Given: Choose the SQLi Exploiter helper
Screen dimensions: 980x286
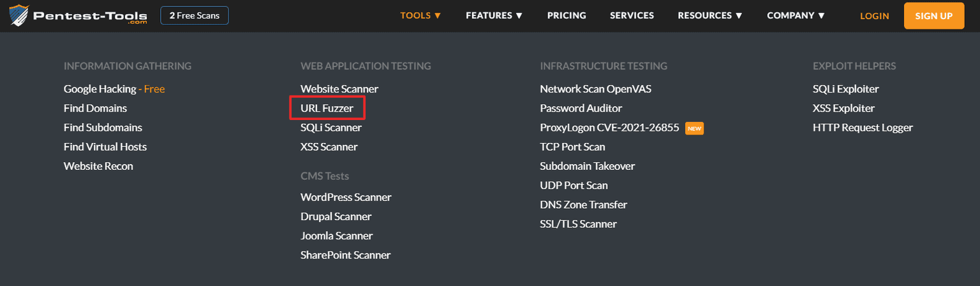Looking at the screenshot, I should (845, 89).
